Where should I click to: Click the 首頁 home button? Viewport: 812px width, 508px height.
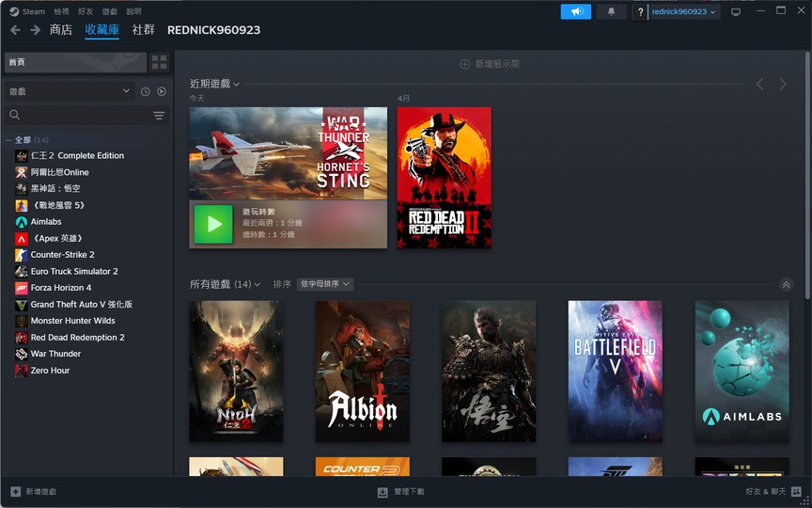[x=75, y=62]
